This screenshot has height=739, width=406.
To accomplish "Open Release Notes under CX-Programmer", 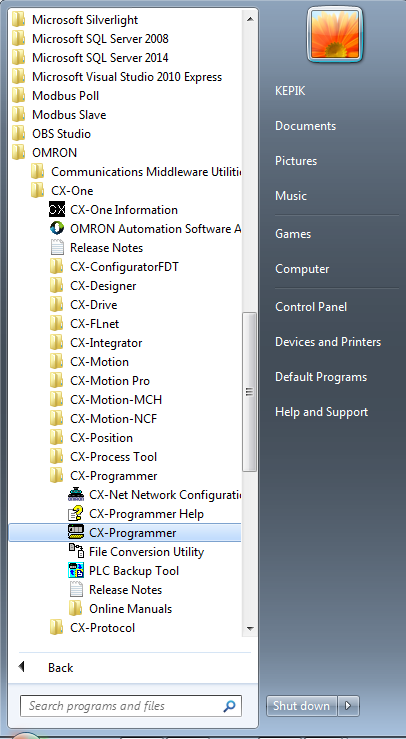I will 125,590.
